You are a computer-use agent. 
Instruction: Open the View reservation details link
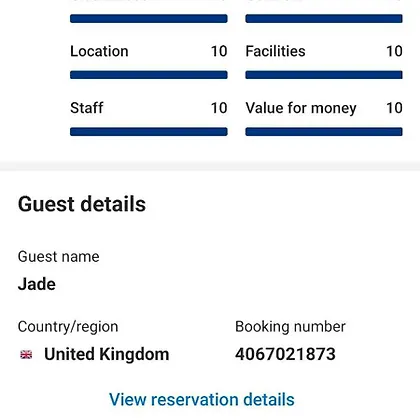(x=202, y=399)
